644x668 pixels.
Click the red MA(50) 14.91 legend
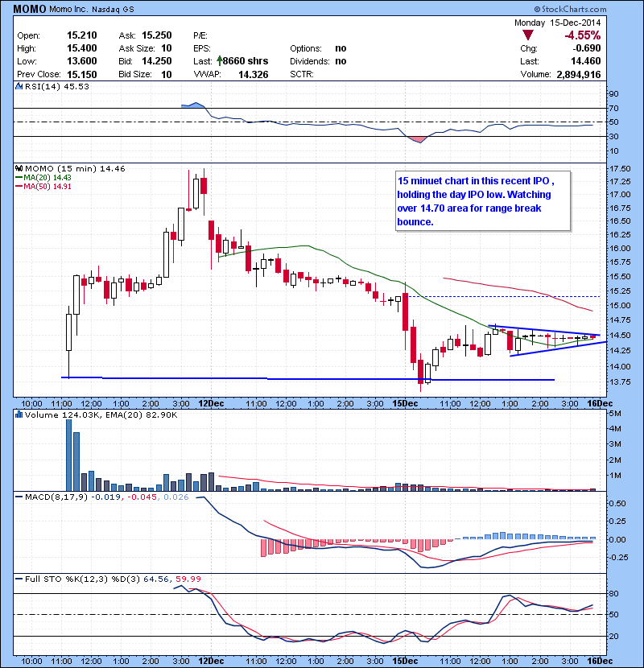[43, 186]
